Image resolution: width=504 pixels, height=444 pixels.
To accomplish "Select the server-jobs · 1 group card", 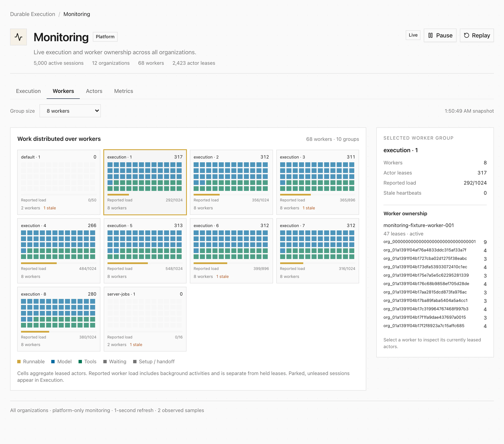I will coord(145,319).
